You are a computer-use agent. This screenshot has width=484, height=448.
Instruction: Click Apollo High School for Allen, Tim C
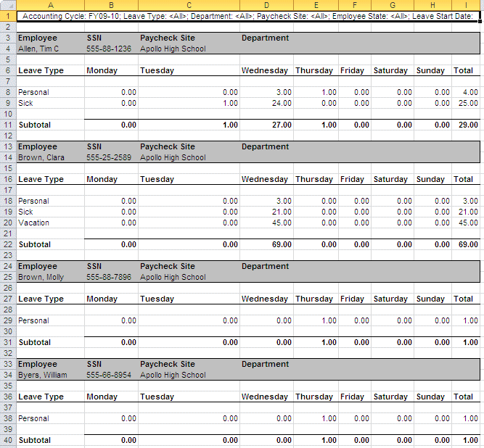pos(173,49)
